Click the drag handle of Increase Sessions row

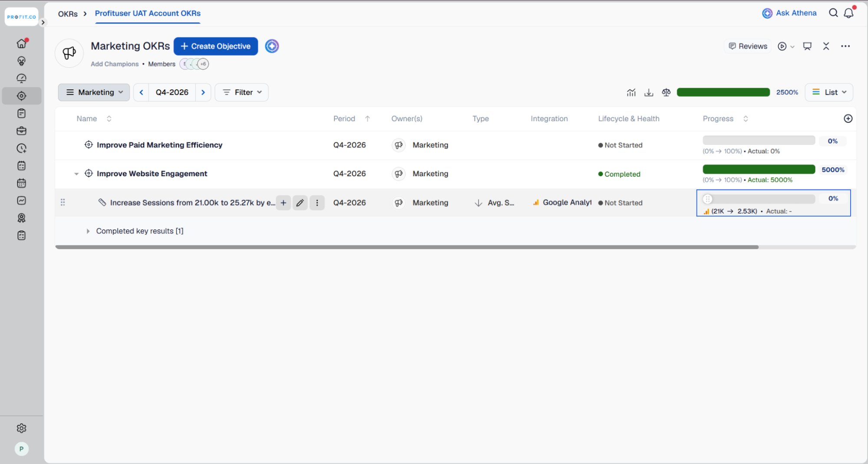pos(63,202)
